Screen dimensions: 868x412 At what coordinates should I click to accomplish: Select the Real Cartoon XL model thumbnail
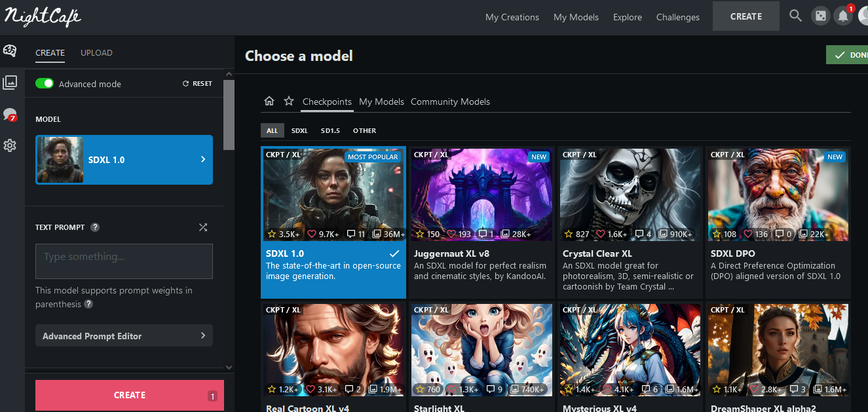pyautogui.click(x=333, y=350)
